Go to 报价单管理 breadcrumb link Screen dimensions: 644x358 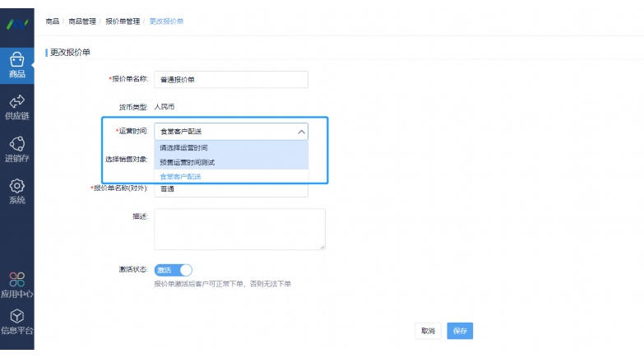click(123, 21)
